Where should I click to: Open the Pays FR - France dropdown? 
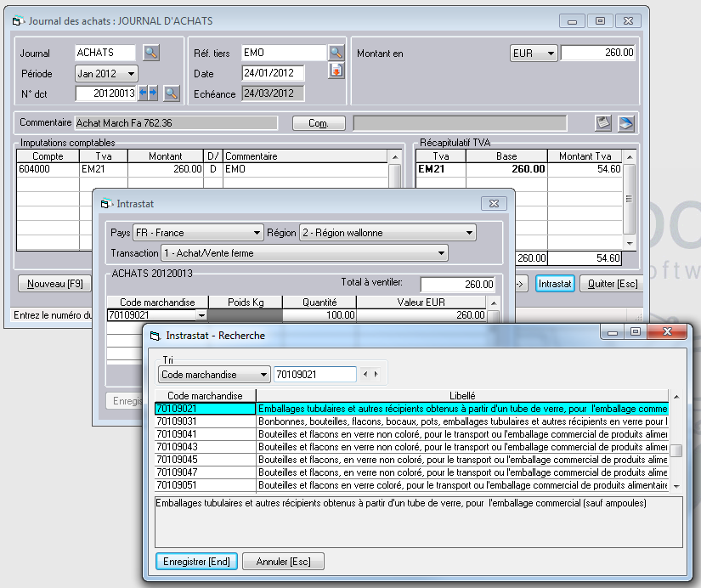pos(198,233)
